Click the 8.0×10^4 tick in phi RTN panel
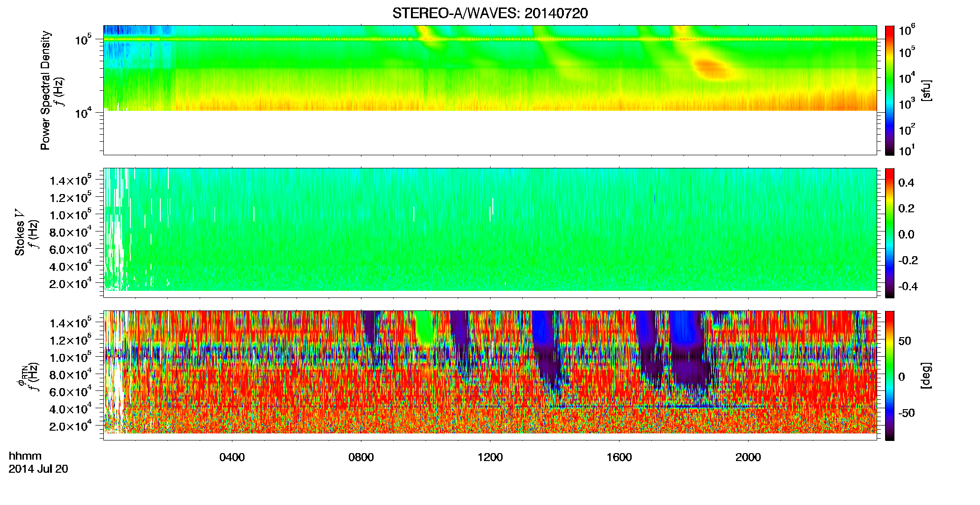The image size is (980, 505). pyautogui.click(x=71, y=375)
